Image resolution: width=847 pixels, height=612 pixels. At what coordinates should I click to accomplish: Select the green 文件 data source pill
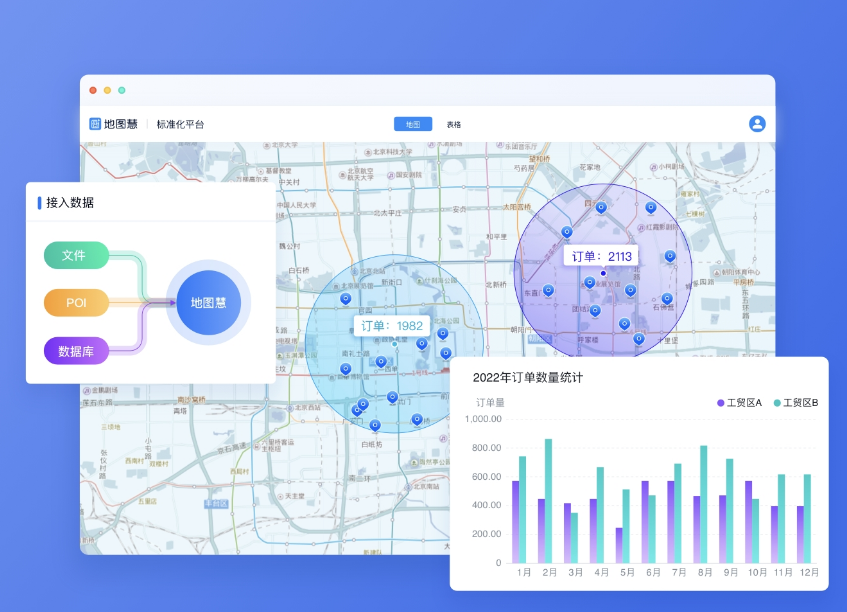pos(76,255)
